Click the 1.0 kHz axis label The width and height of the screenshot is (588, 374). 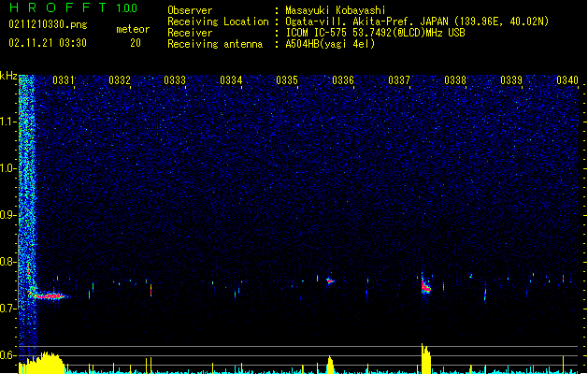point(8,168)
